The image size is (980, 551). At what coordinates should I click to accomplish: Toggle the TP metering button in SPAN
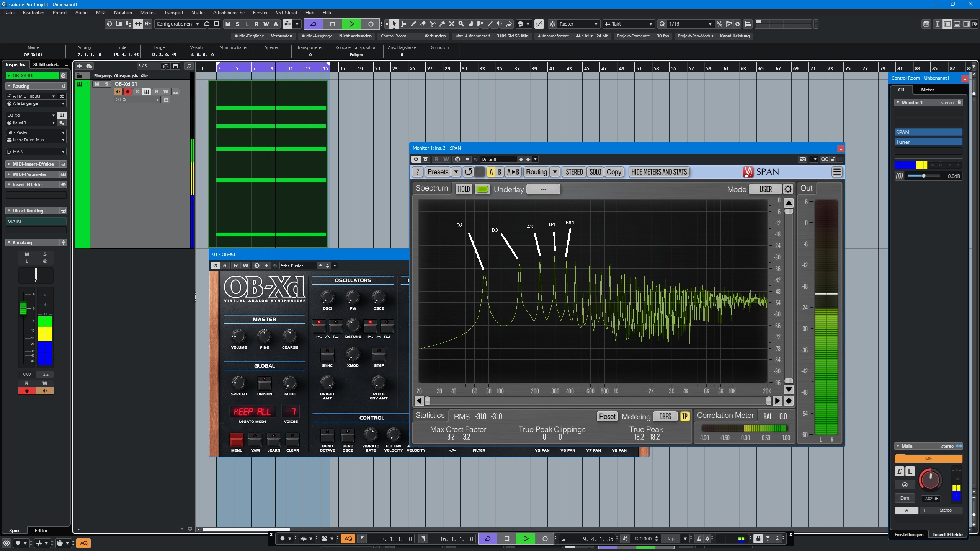pos(684,416)
